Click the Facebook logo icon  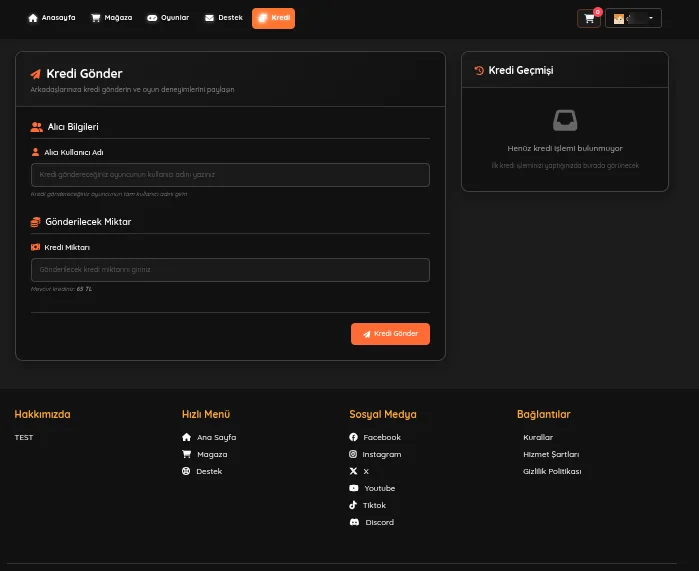point(354,437)
